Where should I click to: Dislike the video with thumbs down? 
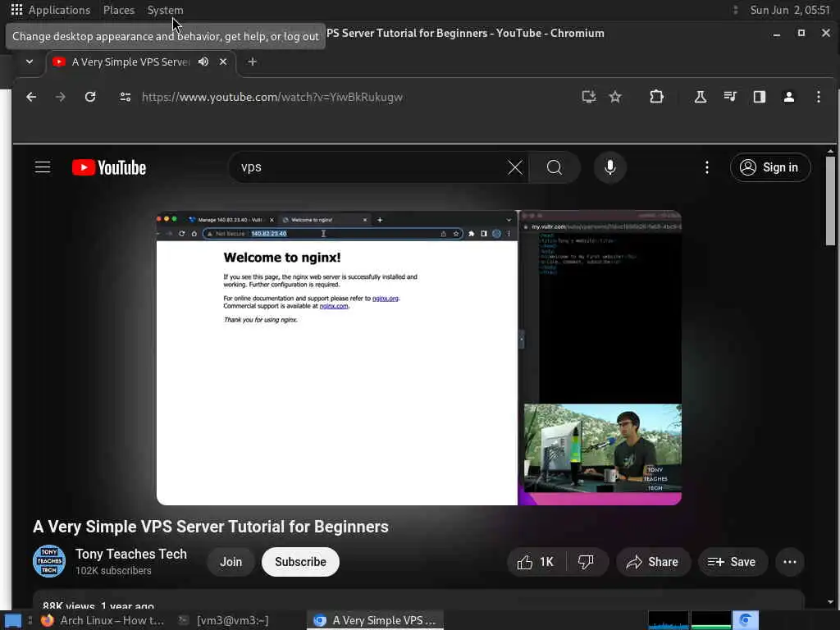point(587,561)
